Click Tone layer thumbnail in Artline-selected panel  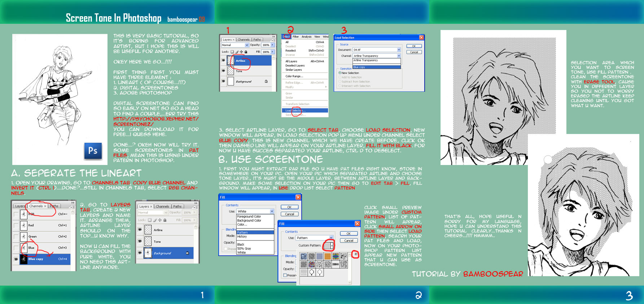tap(231, 71)
